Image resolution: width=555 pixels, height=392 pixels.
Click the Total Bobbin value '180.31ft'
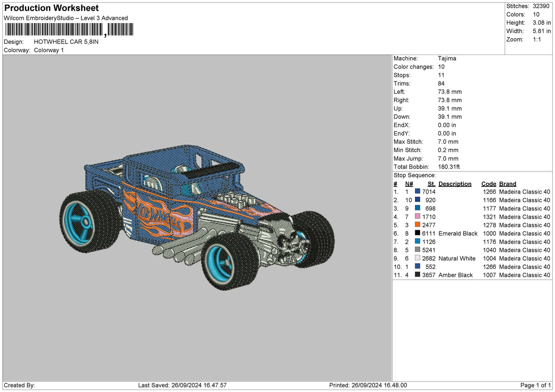coord(449,167)
